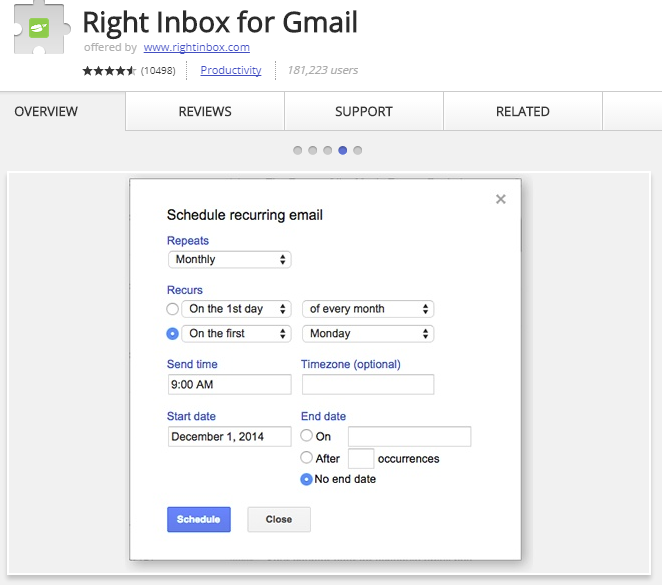
Task: Click the Timezone (optional) input field
Action: coord(368,385)
